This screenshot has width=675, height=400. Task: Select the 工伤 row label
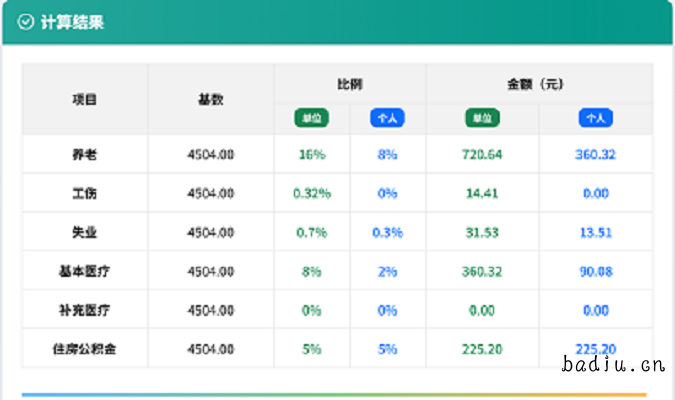pos(85,193)
